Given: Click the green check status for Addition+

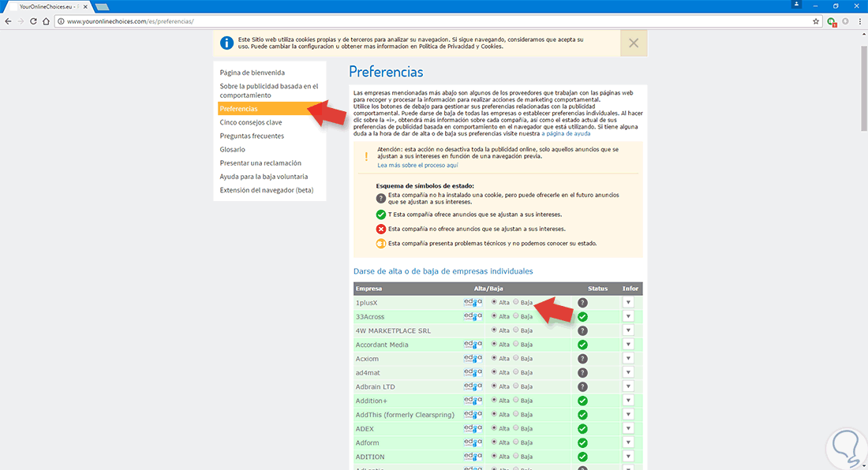Looking at the screenshot, I should pos(582,401).
